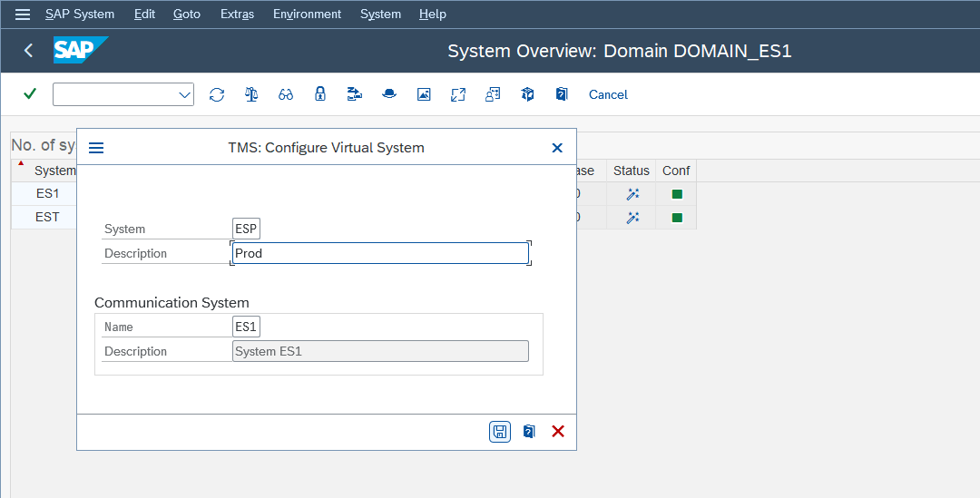Click the status wand icon for ES1
Viewport: 980px width, 498px height.
click(x=632, y=194)
